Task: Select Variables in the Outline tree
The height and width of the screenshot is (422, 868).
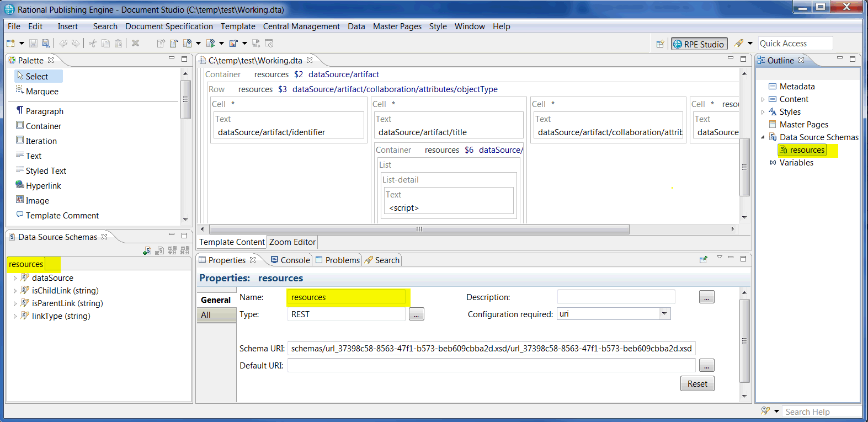Action: coord(791,163)
